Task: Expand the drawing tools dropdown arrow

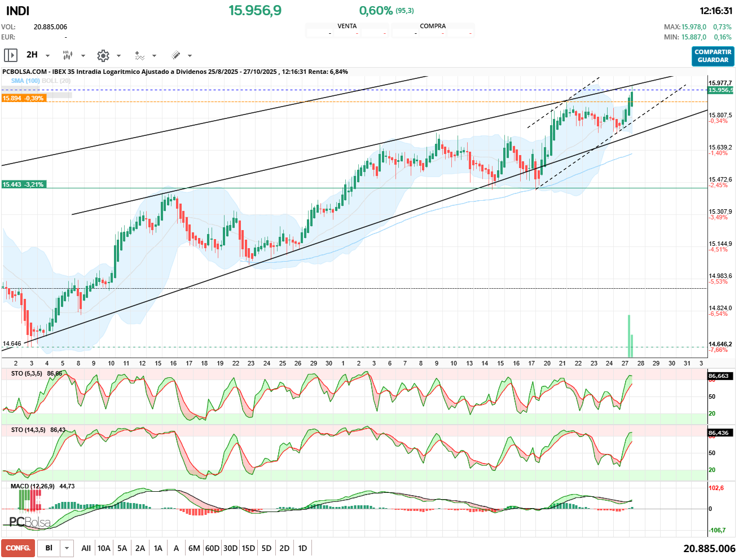Action: click(x=190, y=56)
